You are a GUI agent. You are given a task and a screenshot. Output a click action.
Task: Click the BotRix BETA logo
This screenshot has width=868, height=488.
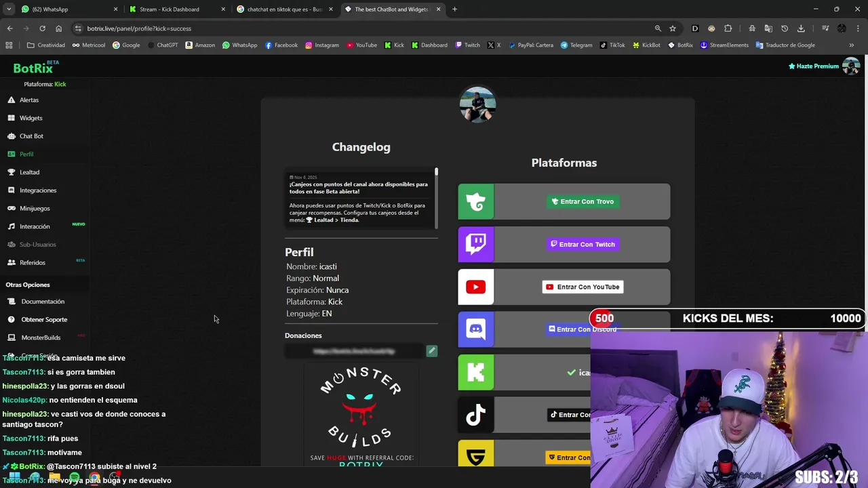click(x=35, y=68)
